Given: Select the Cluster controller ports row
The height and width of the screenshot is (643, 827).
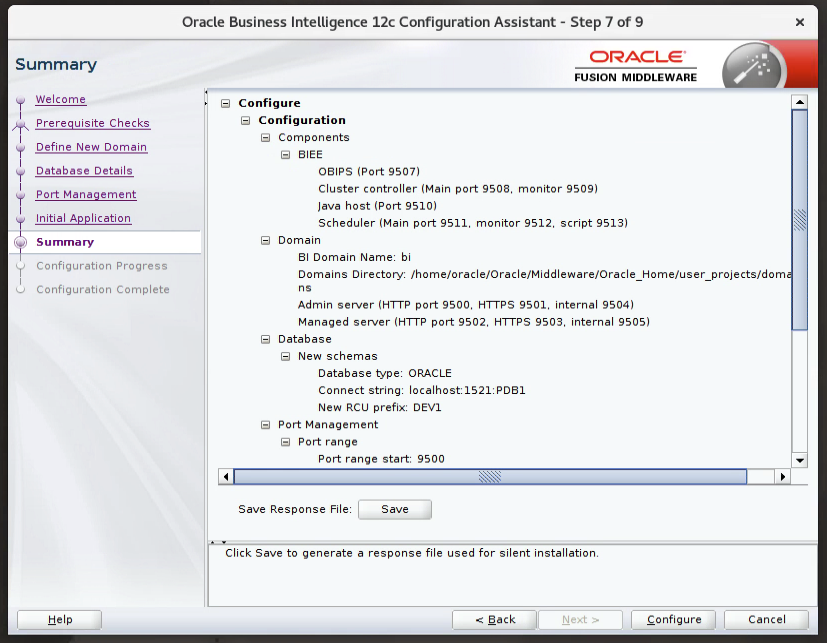Looking at the screenshot, I should 458,189.
